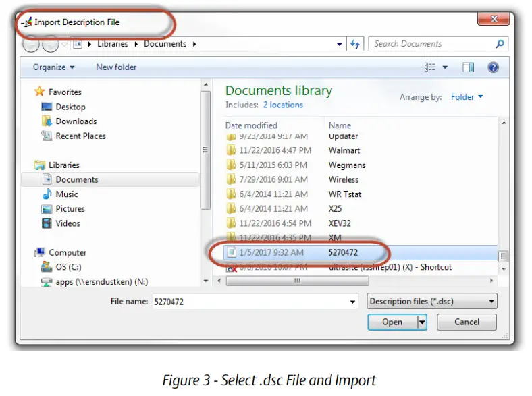Click the file list vertical scrollbar down arrow

coord(504,269)
